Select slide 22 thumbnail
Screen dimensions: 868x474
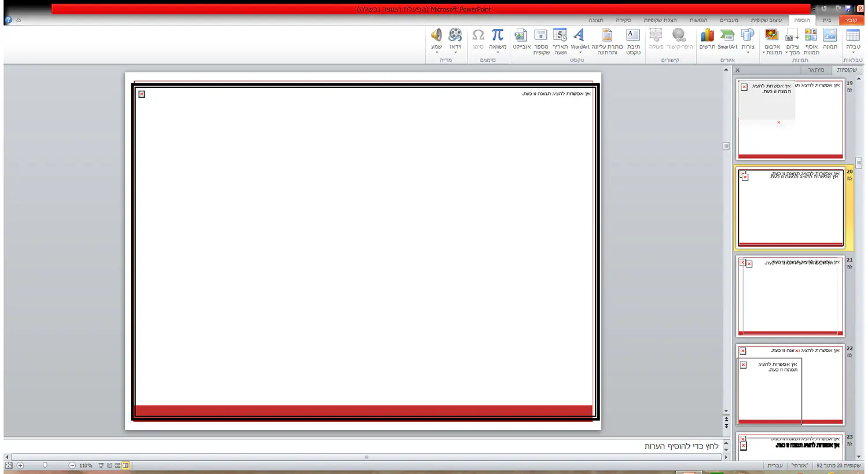pyautogui.click(x=790, y=385)
